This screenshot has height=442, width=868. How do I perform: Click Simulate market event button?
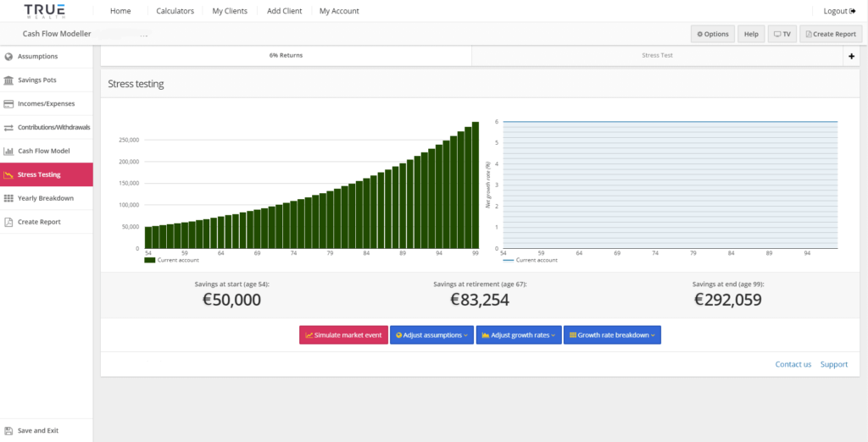click(x=343, y=334)
